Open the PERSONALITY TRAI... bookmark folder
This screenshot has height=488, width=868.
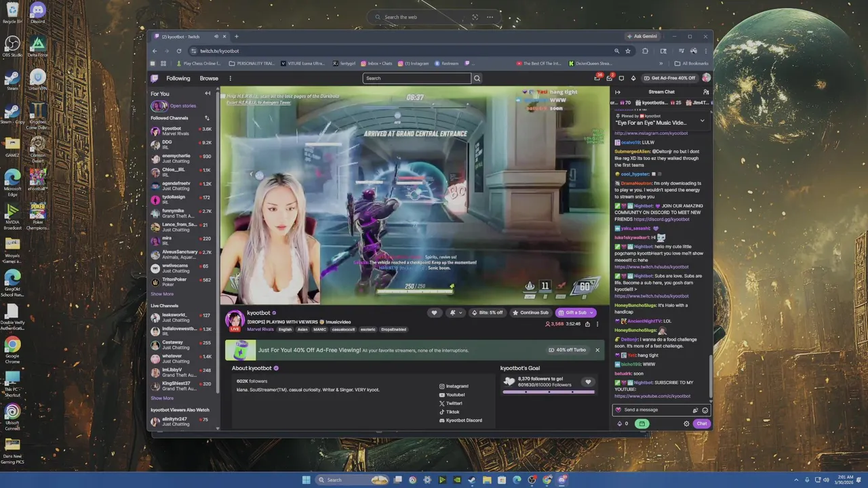tap(252, 64)
